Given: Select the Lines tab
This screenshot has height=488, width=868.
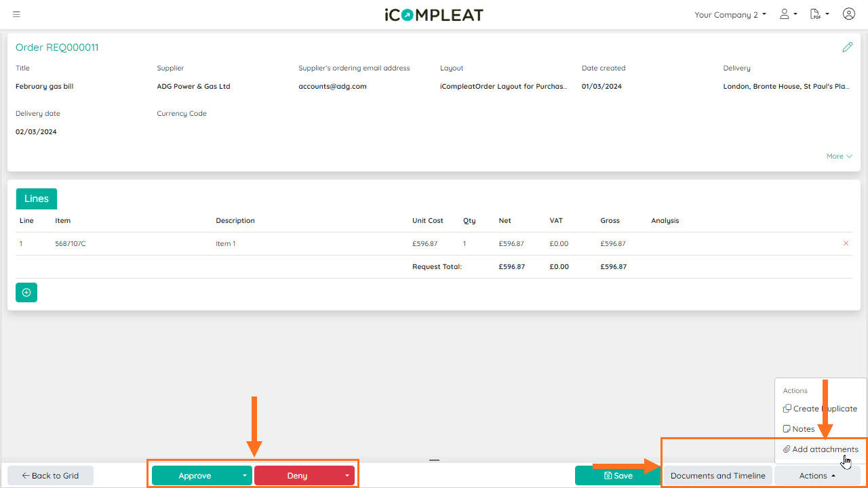Looking at the screenshot, I should 37,199.
